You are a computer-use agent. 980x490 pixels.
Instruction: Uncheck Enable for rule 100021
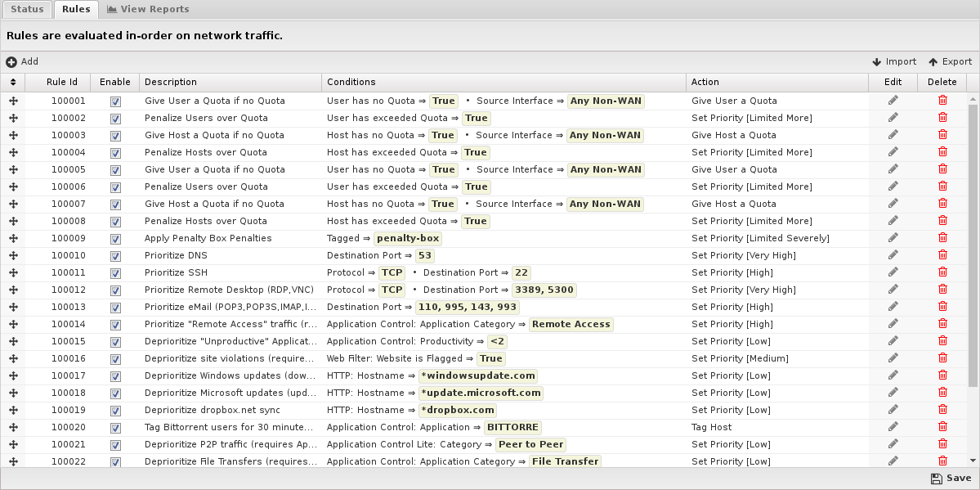(115, 445)
